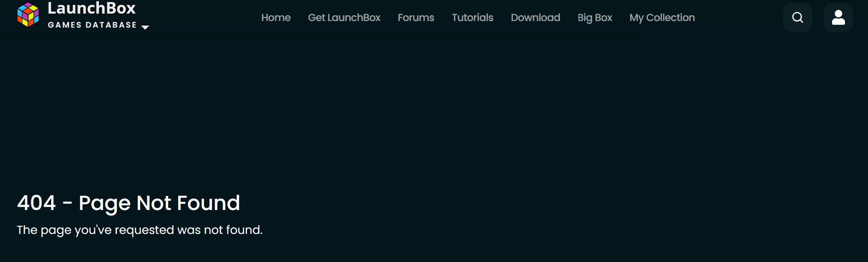
Task: Open the user account profile icon
Action: tap(838, 17)
